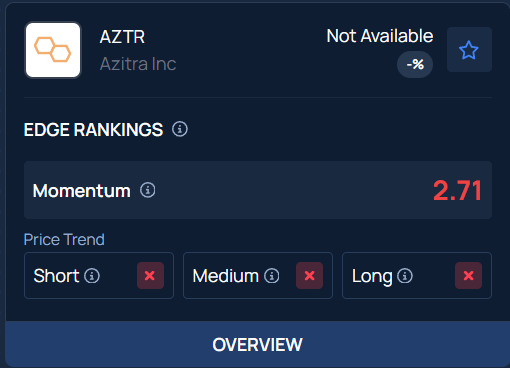Image resolution: width=510 pixels, height=368 pixels.
Task: Select the Long price trend box
Action: (417, 275)
